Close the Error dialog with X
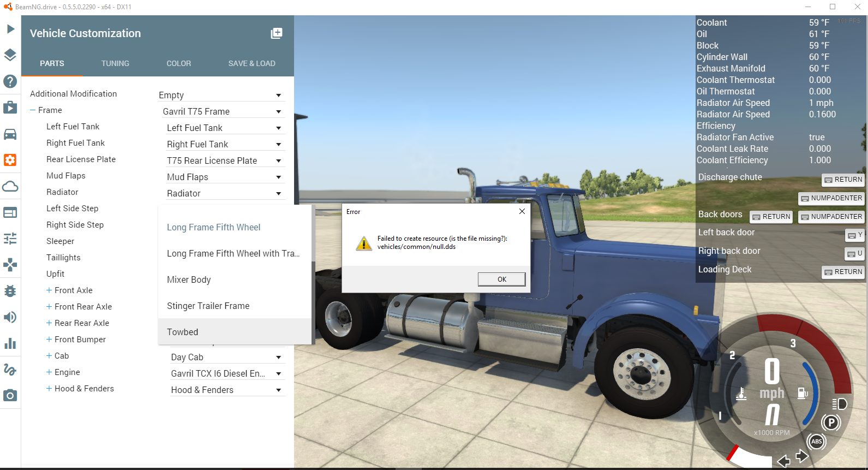 pyautogui.click(x=522, y=211)
